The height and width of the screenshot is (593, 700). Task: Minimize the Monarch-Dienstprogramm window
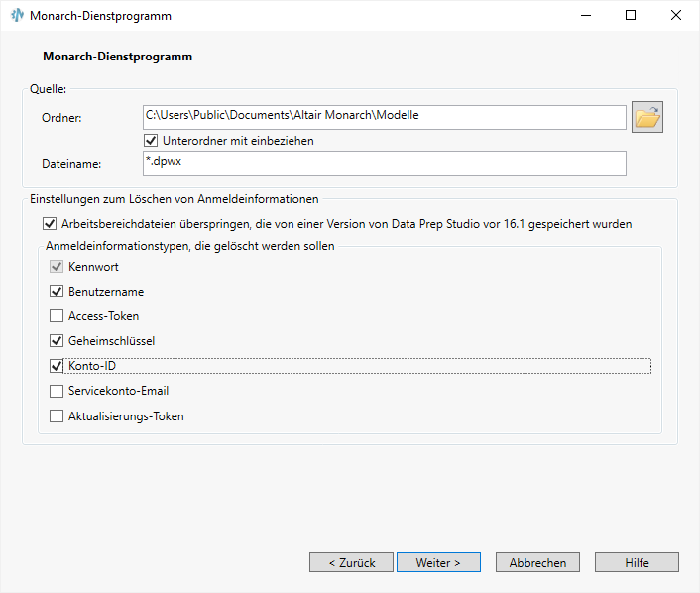coord(584,15)
